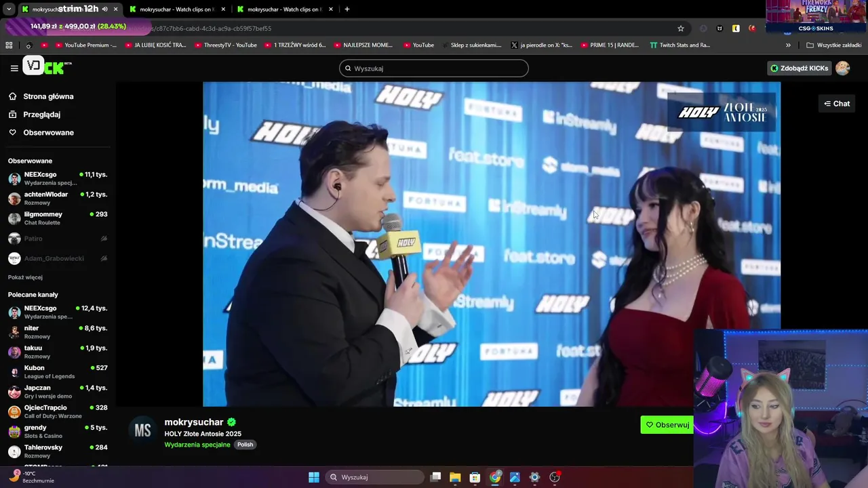Open Tahlerovsky recommended channel

pyautogui.click(x=58, y=451)
